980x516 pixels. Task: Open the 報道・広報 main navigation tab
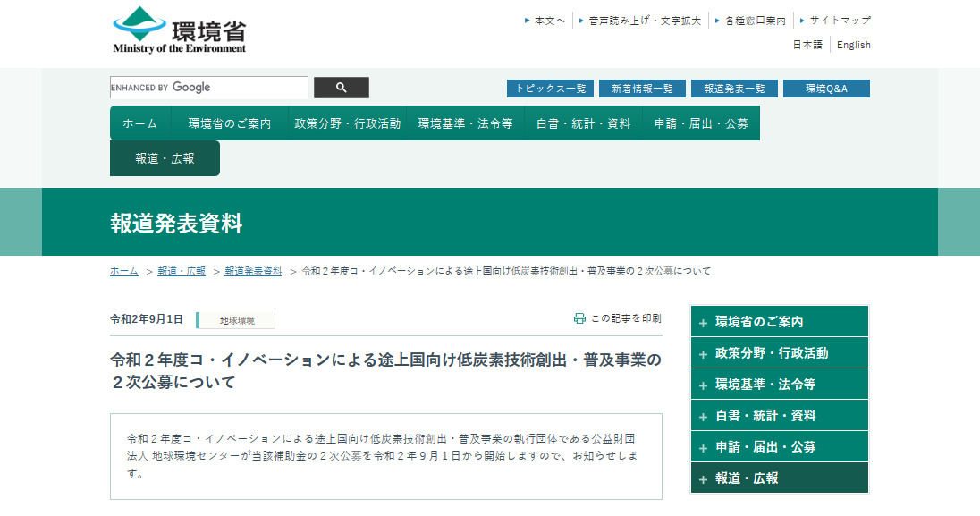pyautogui.click(x=165, y=158)
